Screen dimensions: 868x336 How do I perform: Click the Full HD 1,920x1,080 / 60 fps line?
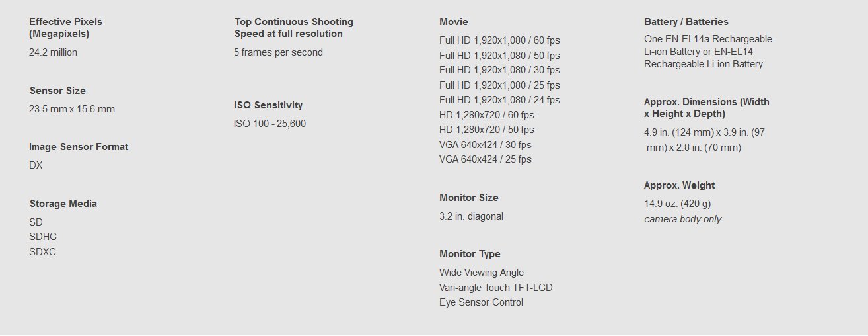click(x=499, y=40)
